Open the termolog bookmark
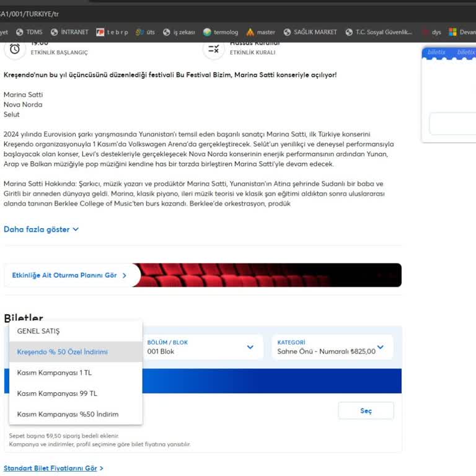The image size is (476, 476). pos(221,32)
